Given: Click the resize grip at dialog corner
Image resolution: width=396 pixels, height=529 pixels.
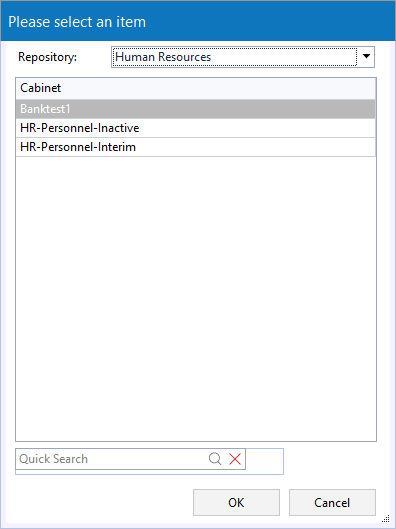Looking at the screenshot, I should pyautogui.click(x=386, y=519).
